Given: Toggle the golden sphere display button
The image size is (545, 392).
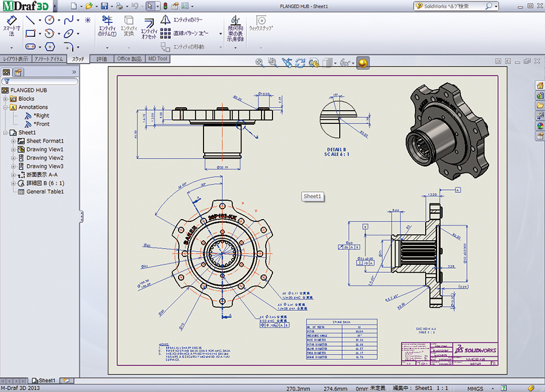Looking at the screenshot, I should click(x=362, y=62).
